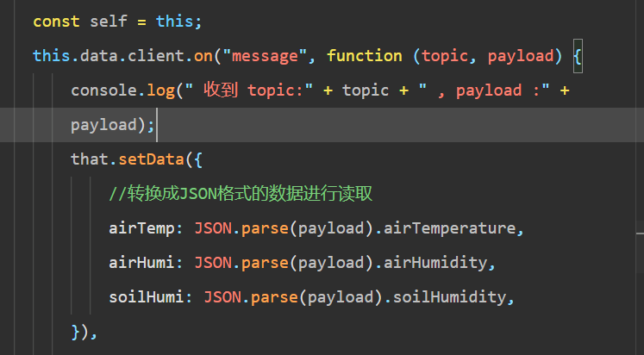Click 'airTemperature' property at end of line
644x355 pixels.
click(450, 228)
